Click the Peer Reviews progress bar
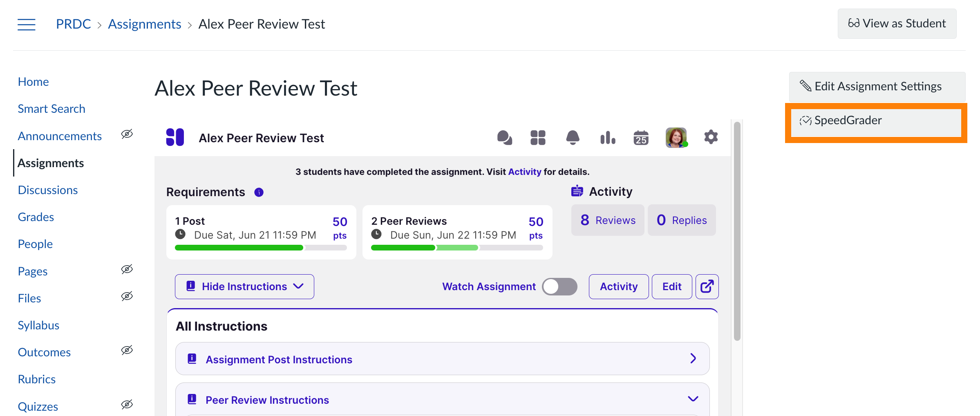The image size is (980, 416). [457, 248]
